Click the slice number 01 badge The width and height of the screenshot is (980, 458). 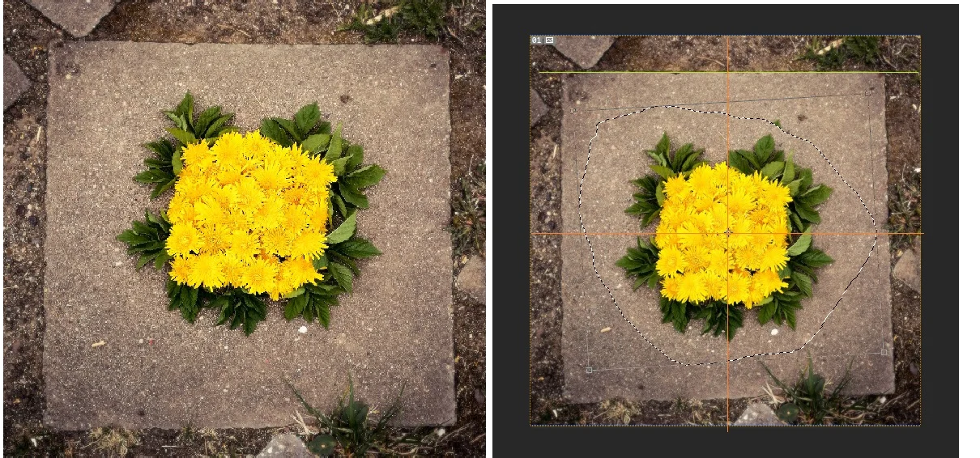537,40
